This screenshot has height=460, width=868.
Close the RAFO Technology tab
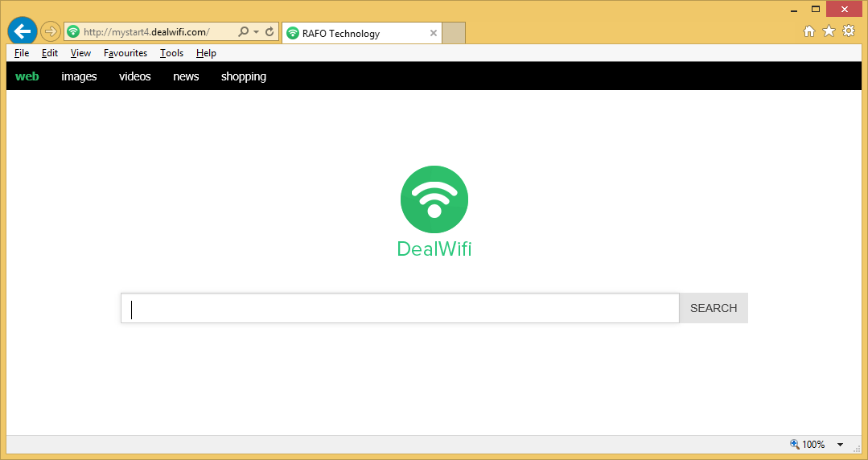(434, 33)
